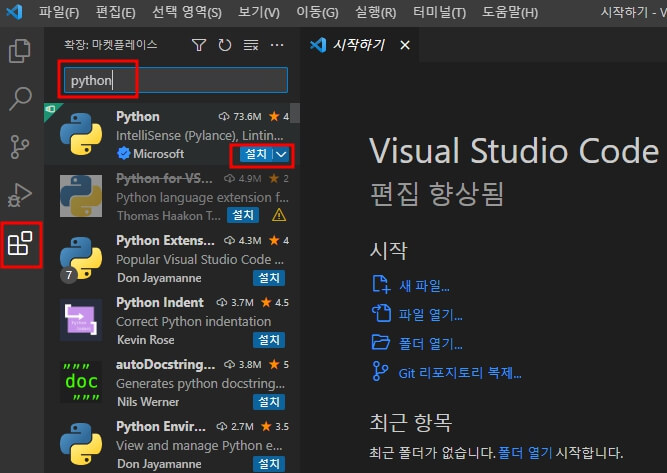Click the Python Extension Pack icon
Viewport: 667px width, 473px height.
81,258
